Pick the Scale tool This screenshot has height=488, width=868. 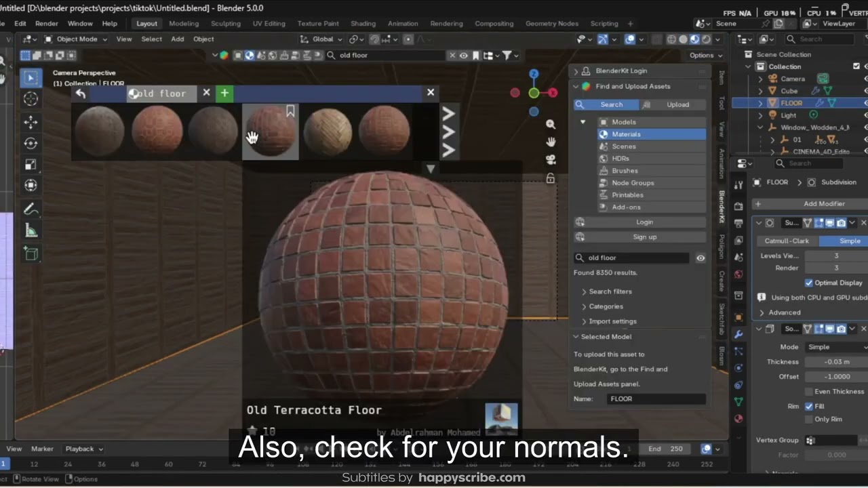click(31, 165)
